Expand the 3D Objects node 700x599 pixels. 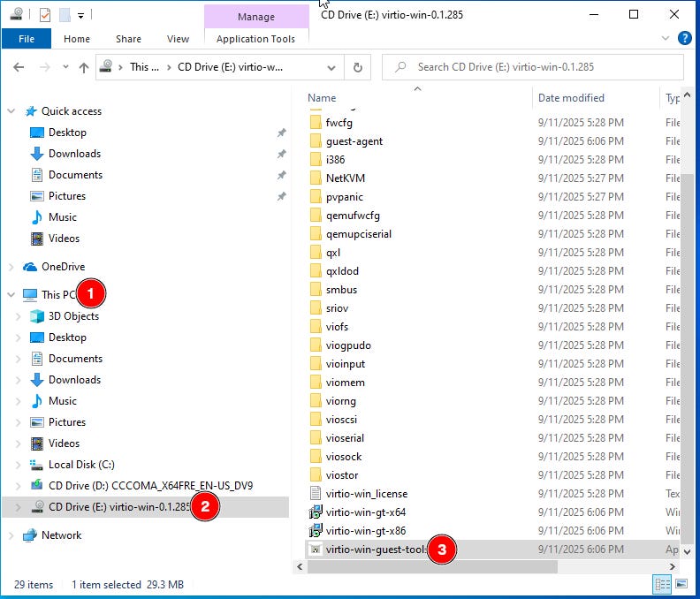click(19, 316)
